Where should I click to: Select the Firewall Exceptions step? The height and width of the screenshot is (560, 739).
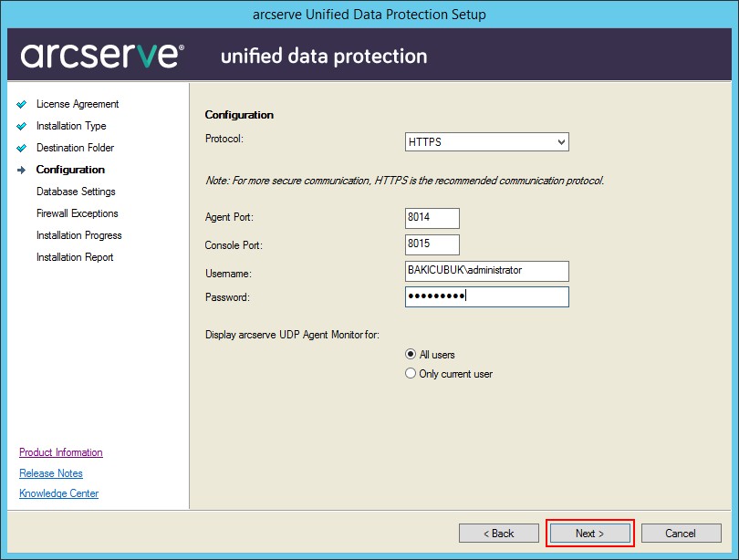(x=78, y=213)
